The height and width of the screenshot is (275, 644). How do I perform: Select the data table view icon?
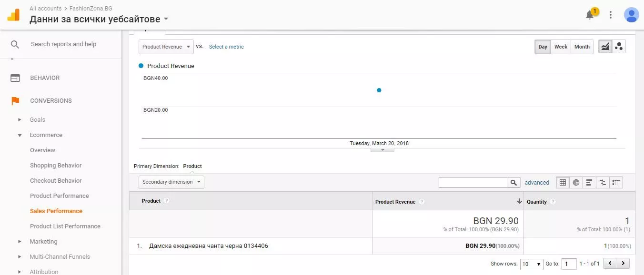click(563, 182)
